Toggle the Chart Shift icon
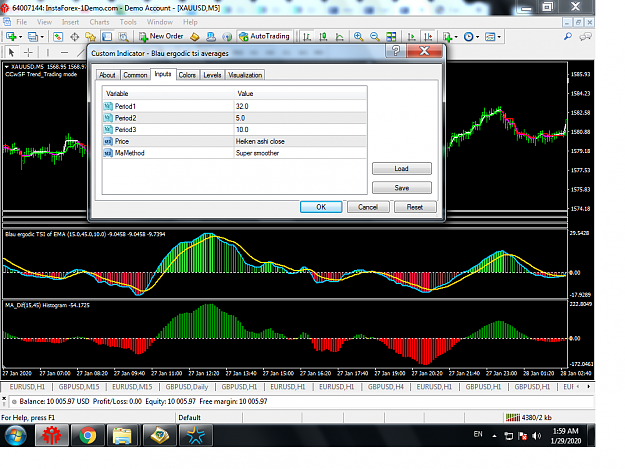The height and width of the screenshot is (469, 625). tap(428, 37)
